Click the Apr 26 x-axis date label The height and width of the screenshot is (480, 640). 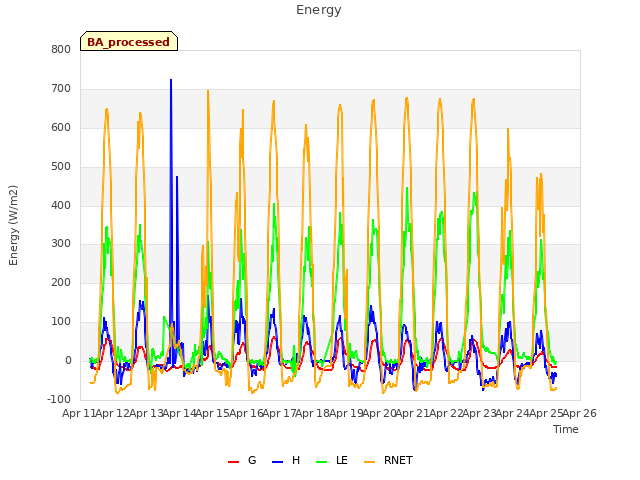(x=580, y=413)
